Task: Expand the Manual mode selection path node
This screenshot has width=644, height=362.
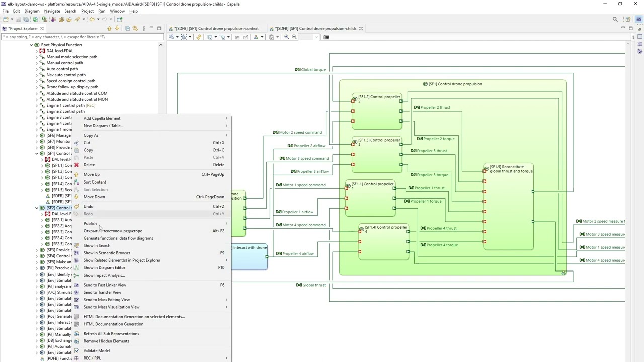Action: pos(37,57)
